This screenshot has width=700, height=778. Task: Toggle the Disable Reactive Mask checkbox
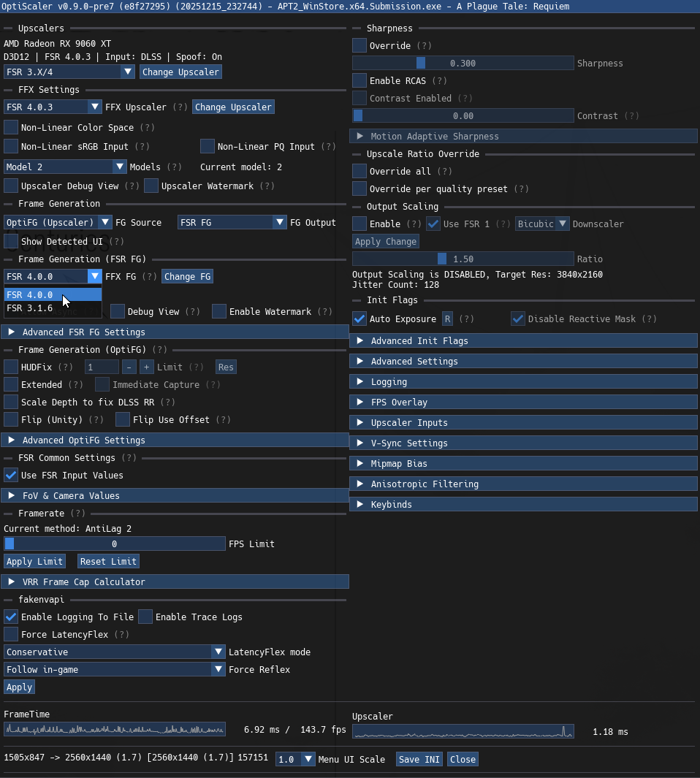tap(518, 319)
